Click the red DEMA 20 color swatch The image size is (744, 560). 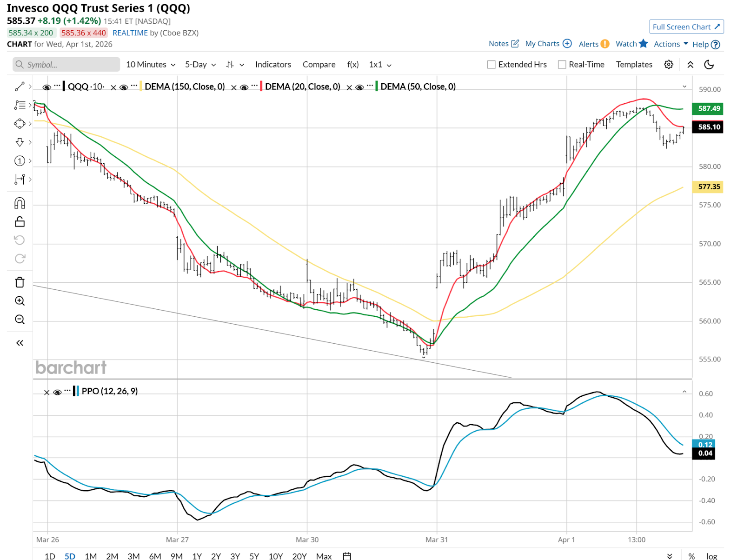261,87
